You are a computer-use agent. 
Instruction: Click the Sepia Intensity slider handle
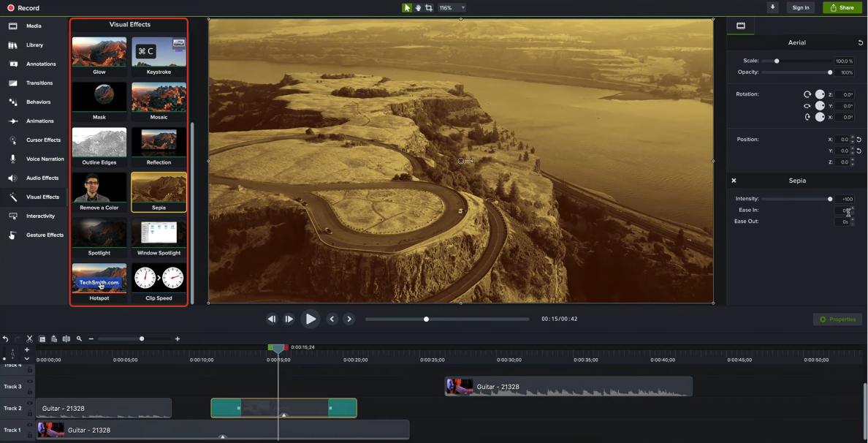tap(830, 199)
